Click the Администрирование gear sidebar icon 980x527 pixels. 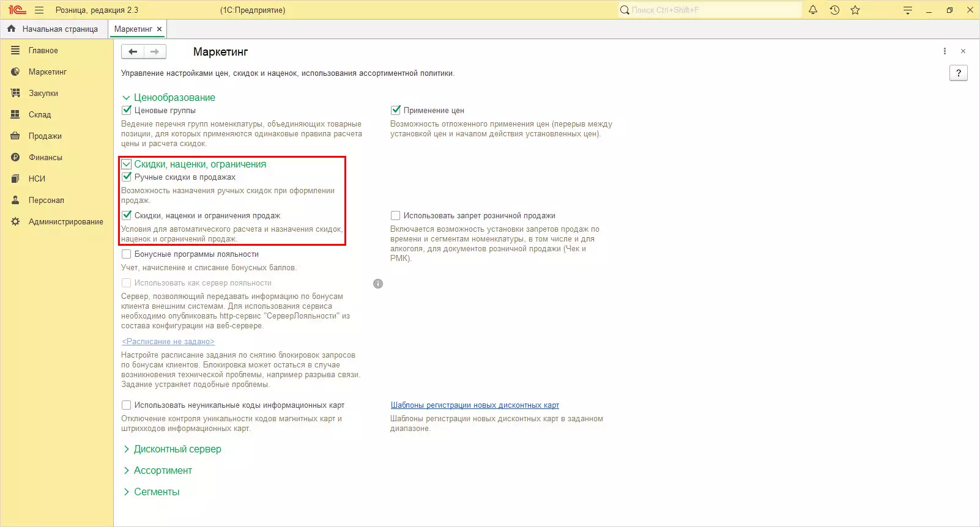(x=15, y=222)
